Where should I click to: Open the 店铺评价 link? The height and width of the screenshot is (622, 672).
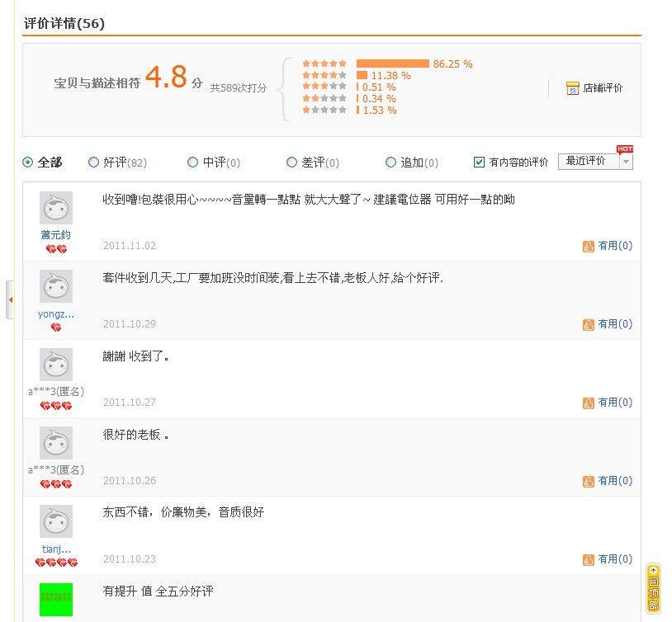coord(603,88)
